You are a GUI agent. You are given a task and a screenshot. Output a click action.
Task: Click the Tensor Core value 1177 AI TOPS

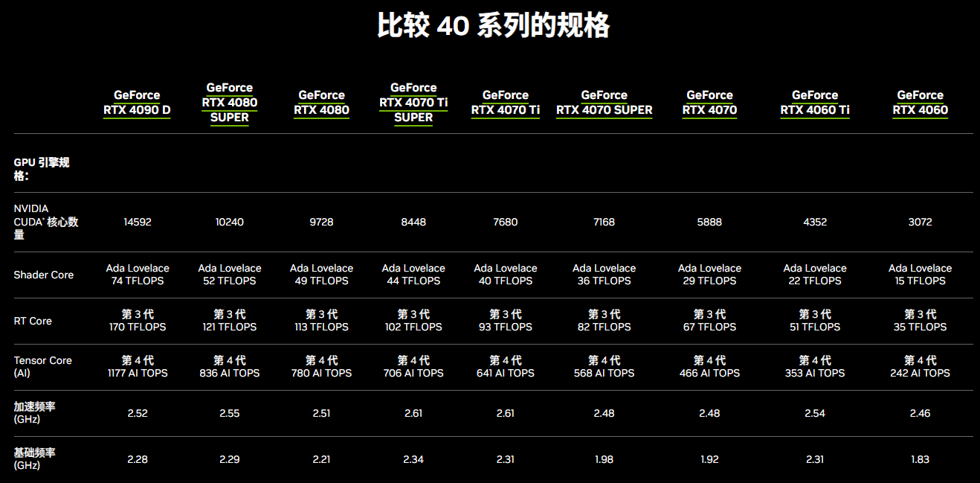[x=138, y=373]
